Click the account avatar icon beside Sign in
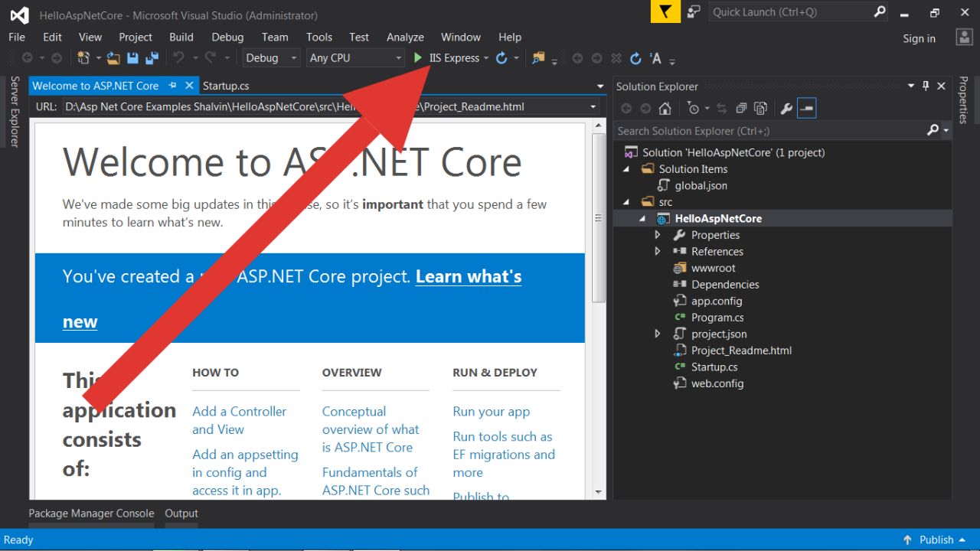Viewport: 980px width, 551px height. [x=964, y=37]
